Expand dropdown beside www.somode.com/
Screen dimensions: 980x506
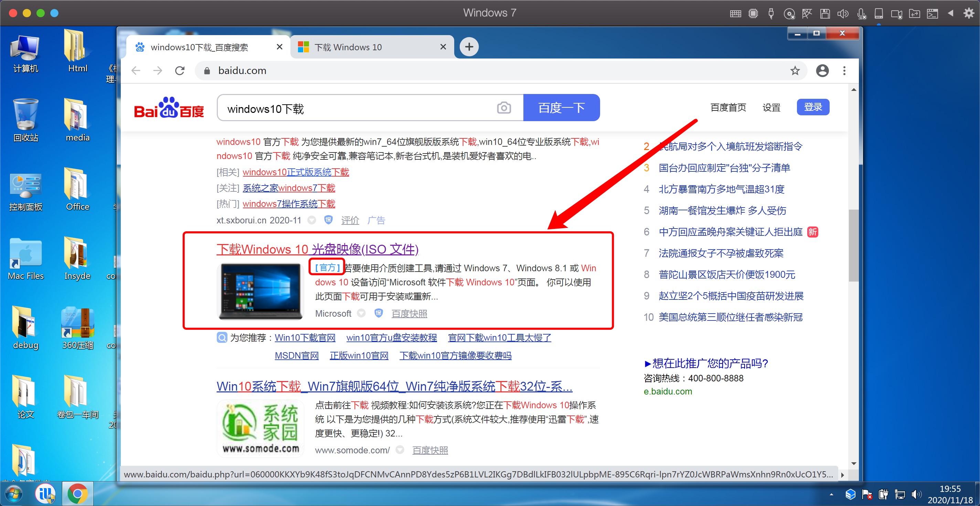[400, 450]
